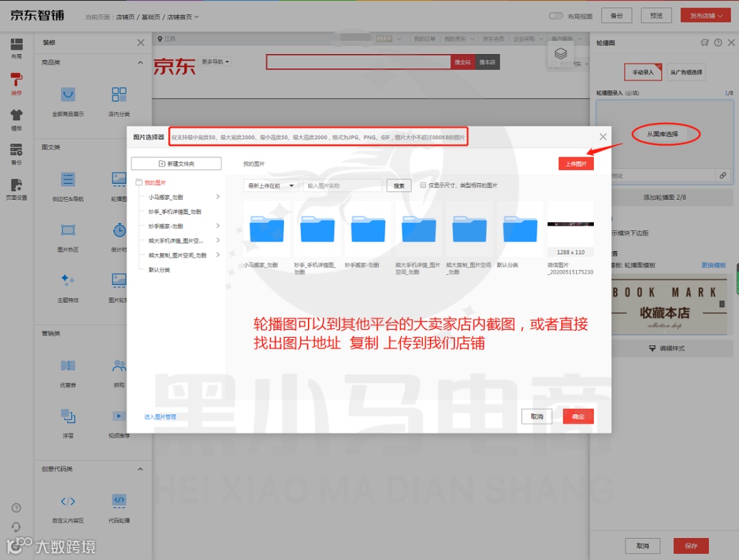739x560 pixels.
Task: Open the 最新上传在前 sort dropdown
Action: 270,185
